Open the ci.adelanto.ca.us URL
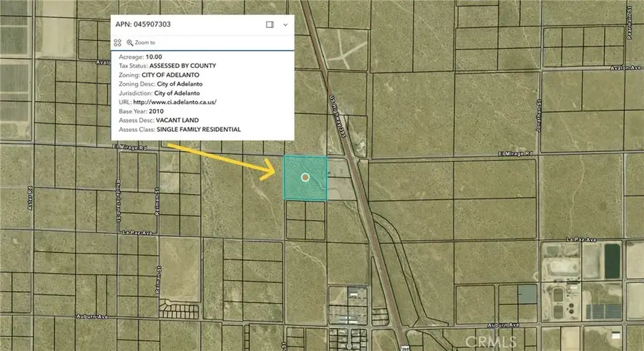 click(x=175, y=102)
